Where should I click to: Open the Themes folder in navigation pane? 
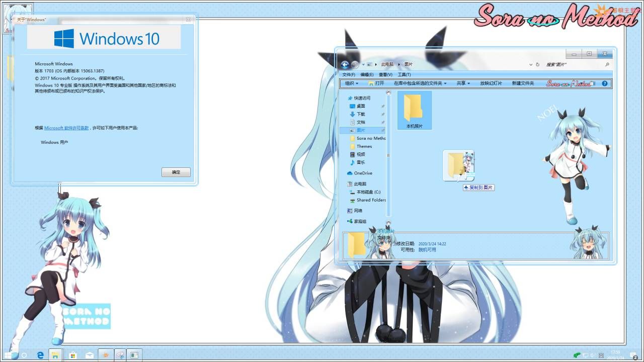tap(361, 146)
